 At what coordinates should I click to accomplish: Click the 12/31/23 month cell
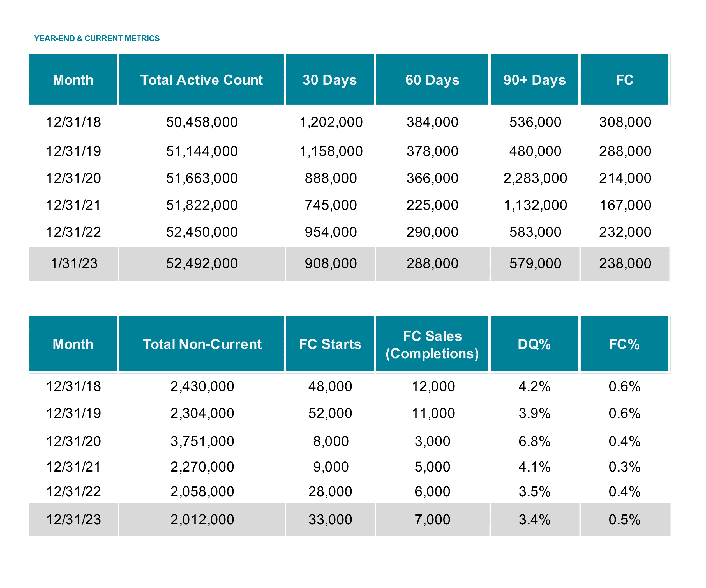[x=73, y=520]
